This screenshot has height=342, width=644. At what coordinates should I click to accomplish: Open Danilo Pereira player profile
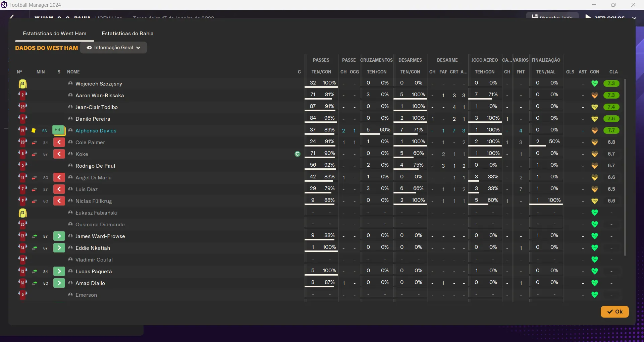(x=93, y=119)
